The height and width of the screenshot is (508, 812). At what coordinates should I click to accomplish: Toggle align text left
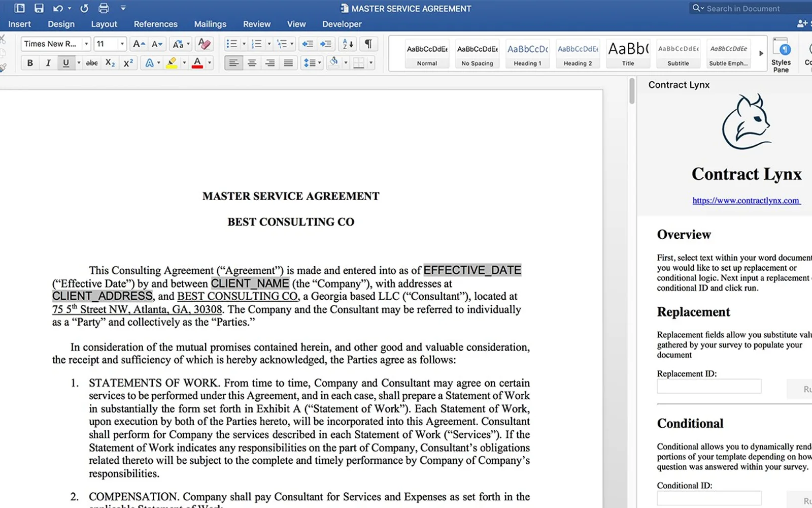[233, 63]
